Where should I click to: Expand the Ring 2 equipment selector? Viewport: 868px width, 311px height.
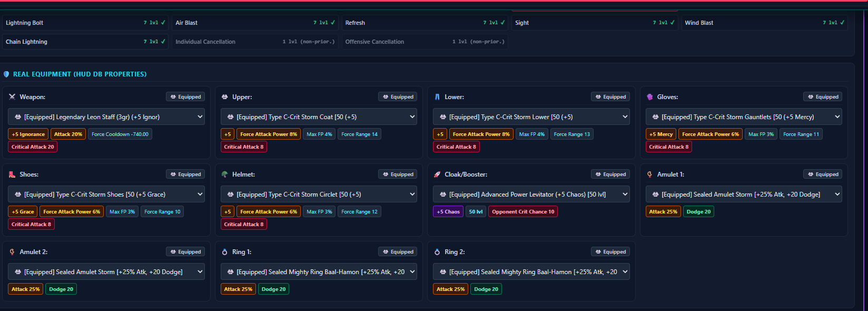[531, 272]
